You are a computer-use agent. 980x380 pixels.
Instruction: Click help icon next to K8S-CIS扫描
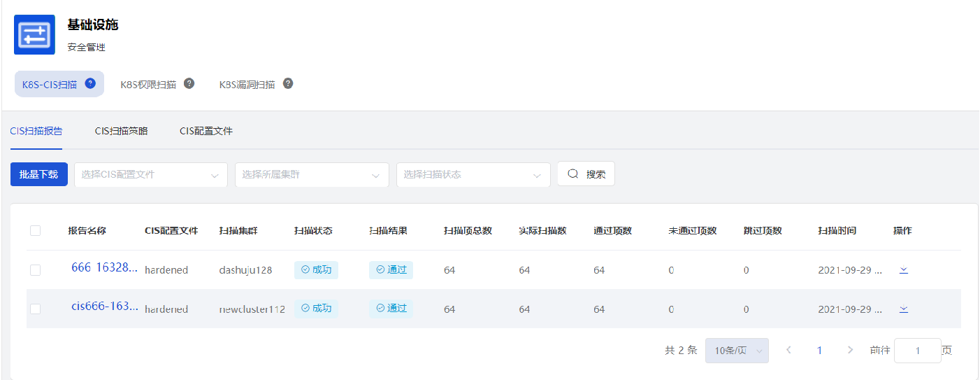coord(90,83)
